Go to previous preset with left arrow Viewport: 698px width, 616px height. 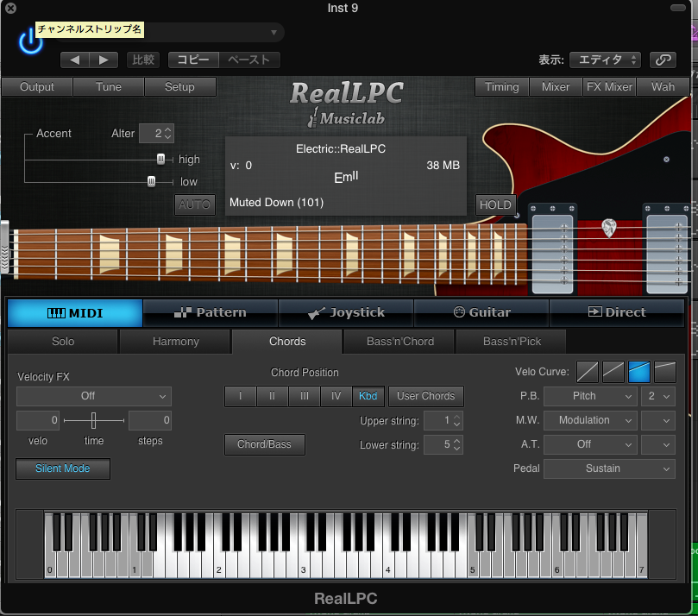tap(75, 60)
